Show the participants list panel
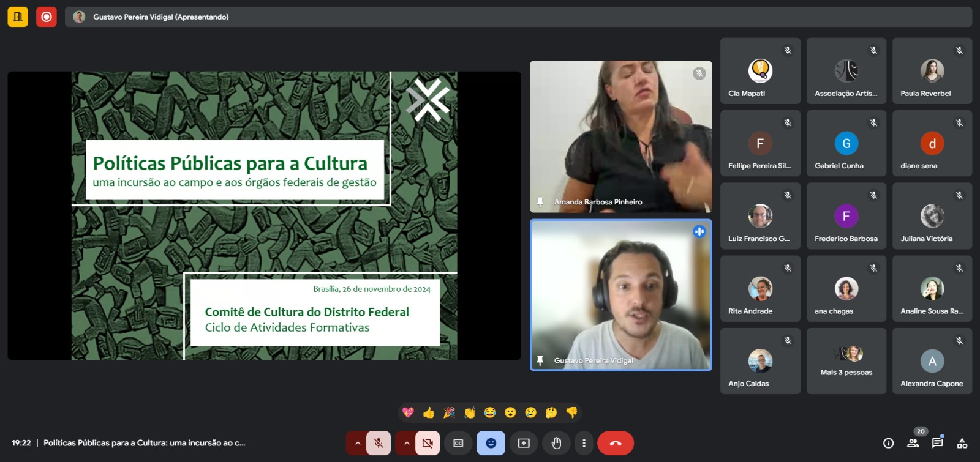The height and width of the screenshot is (462, 980). click(913, 443)
